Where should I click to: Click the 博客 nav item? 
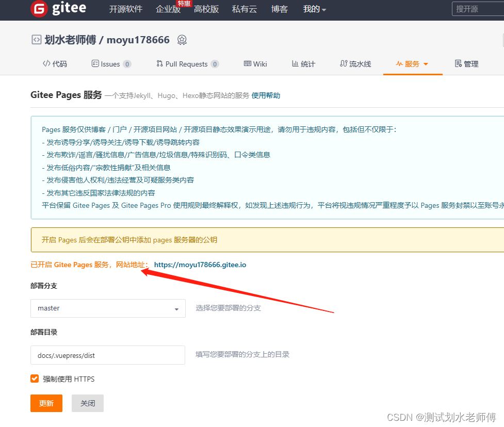(279, 9)
